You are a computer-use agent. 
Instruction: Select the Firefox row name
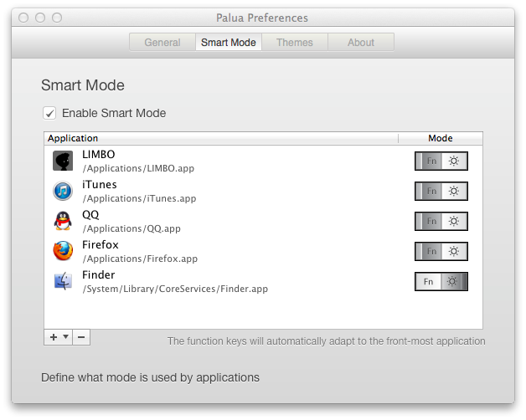[x=101, y=244]
